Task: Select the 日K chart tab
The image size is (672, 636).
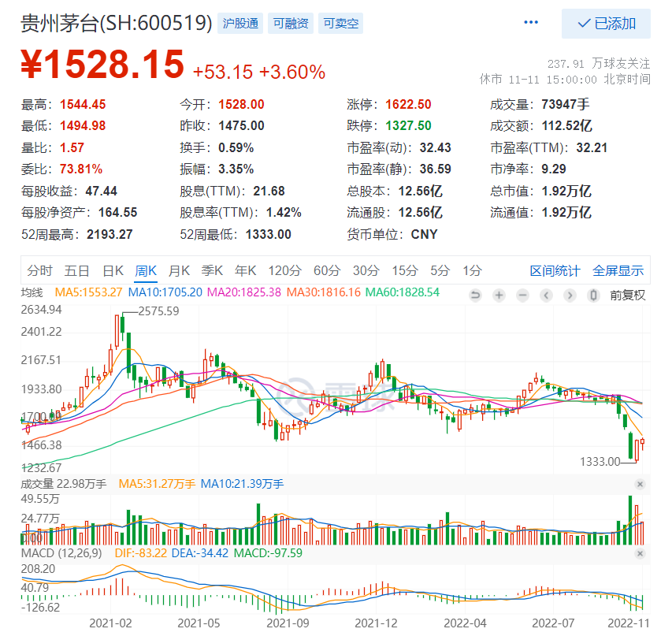Action: pyautogui.click(x=113, y=270)
